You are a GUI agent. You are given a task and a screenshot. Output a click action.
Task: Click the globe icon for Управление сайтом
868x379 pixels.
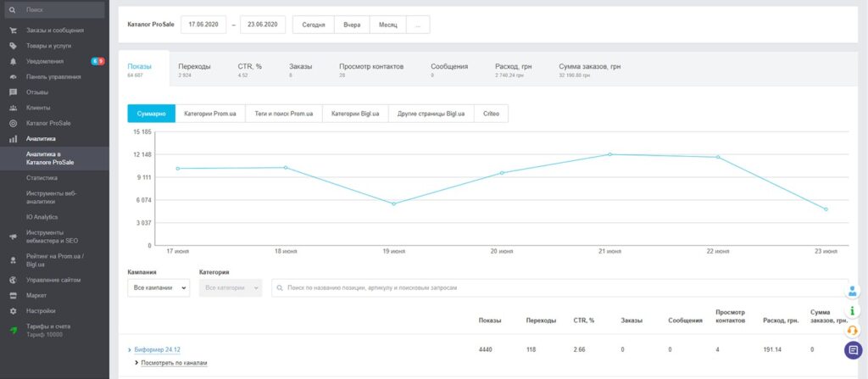pos(12,280)
